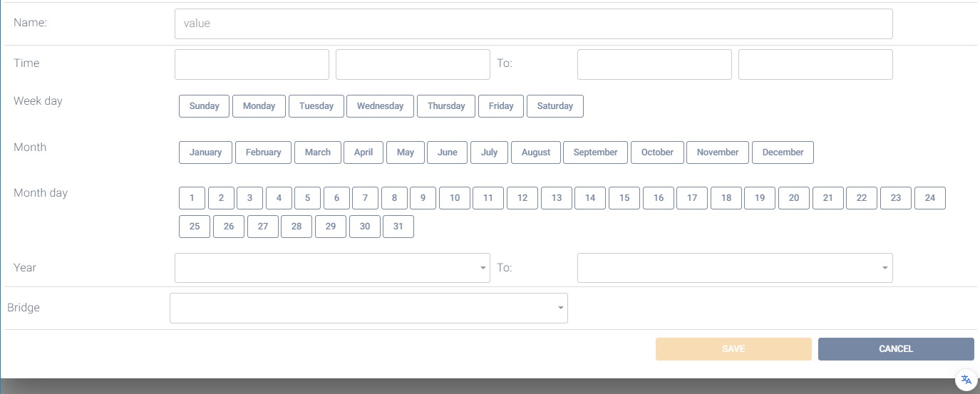The width and height of the screenshot is (980, 394).
Task: Select Friday week day
Action: (501, 106)
